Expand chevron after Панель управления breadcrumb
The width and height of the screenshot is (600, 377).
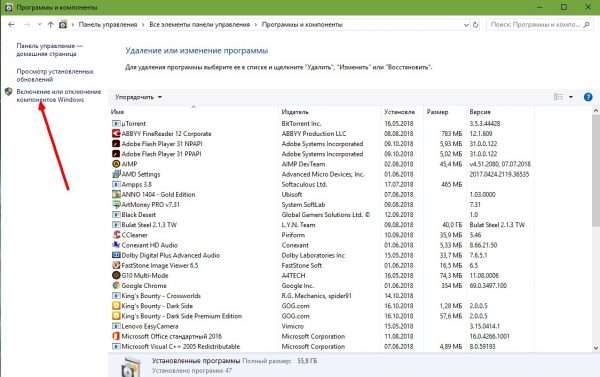[x=143, y=25]
